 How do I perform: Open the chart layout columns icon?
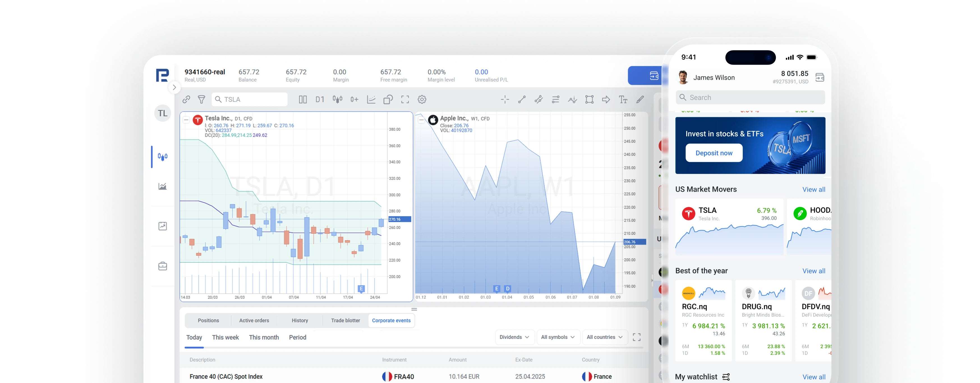pyautogui.click(x=303, y=99)
